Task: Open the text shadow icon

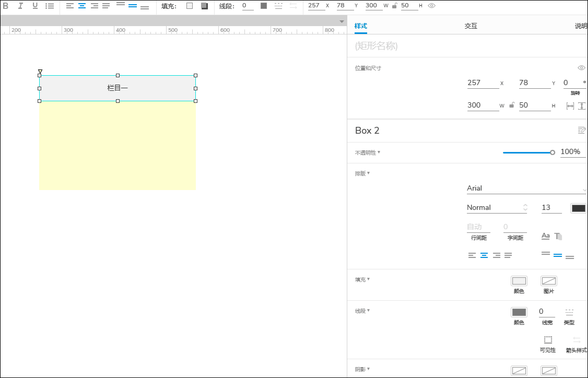Action: click(x=558, y=236)
